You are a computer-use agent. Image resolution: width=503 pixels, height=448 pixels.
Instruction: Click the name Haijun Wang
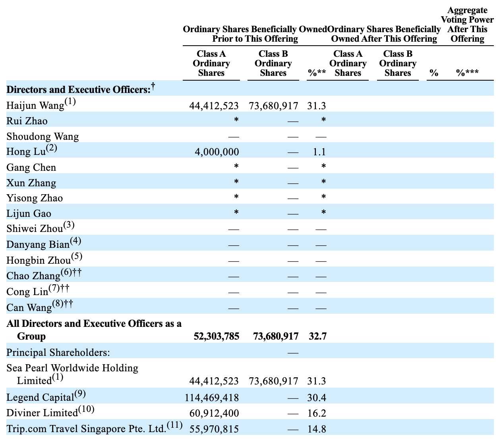pos(35,106)
